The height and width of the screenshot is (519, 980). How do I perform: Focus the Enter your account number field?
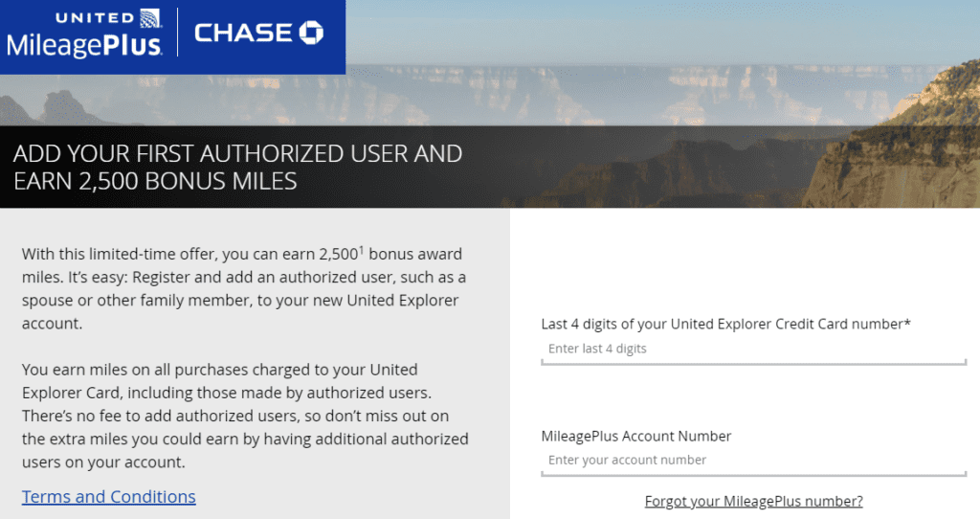pyautogui.click(x=753, y=460)
